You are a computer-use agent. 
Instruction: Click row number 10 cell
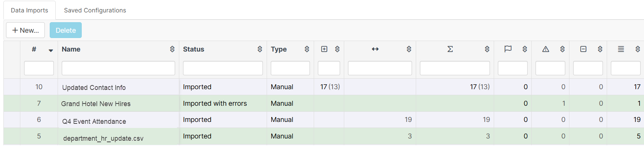39,87
